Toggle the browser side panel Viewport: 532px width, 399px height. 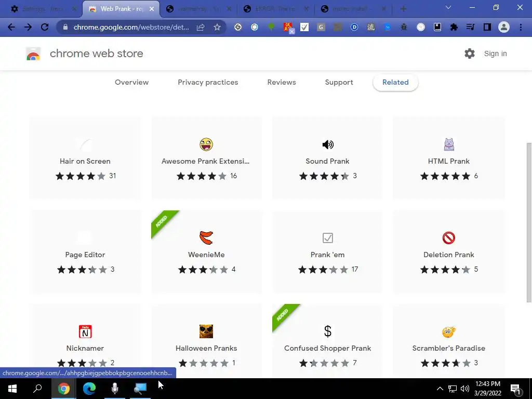pos(487,27)
